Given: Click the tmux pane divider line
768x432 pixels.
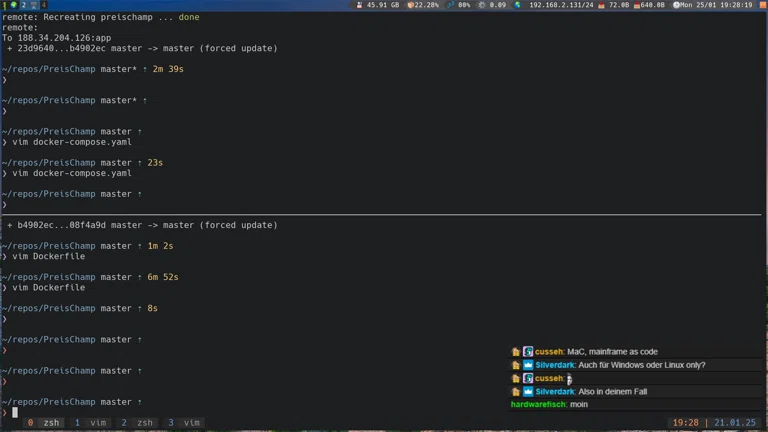Looking at the screenshot, I should [384, 215].
